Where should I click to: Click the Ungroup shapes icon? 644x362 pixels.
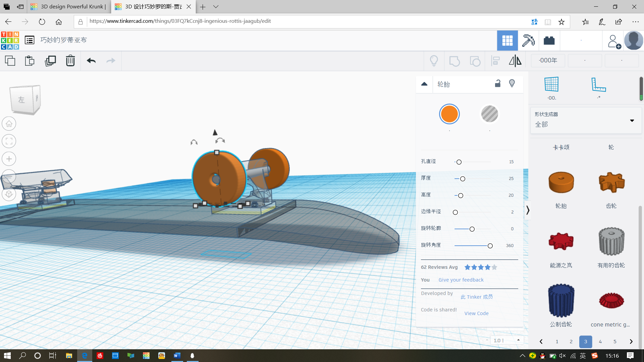(x=475, y=61)
